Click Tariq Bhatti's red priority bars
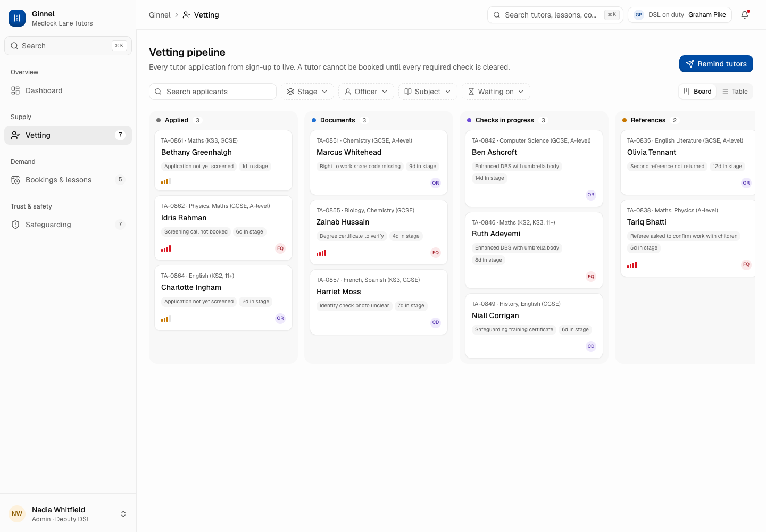 click(x=632, y=265)
